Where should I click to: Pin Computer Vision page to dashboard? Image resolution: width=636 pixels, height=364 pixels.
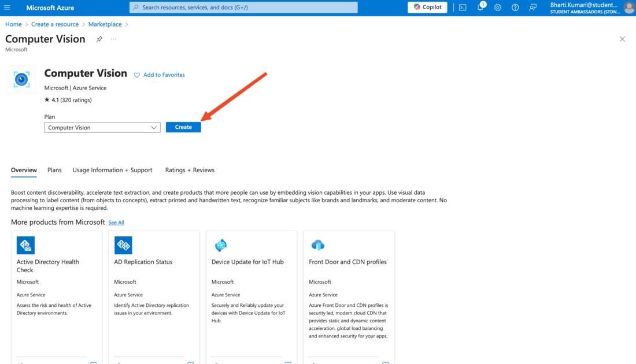tap(99, 39)
